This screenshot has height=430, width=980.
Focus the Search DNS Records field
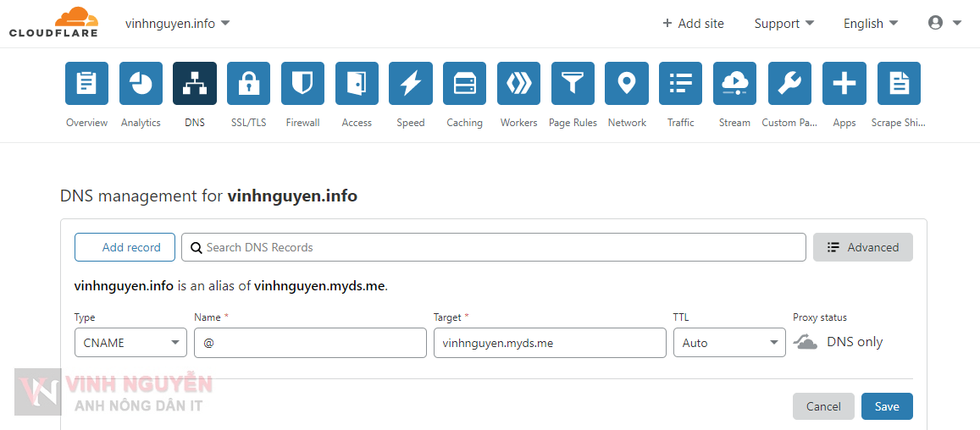click(494, 247)
